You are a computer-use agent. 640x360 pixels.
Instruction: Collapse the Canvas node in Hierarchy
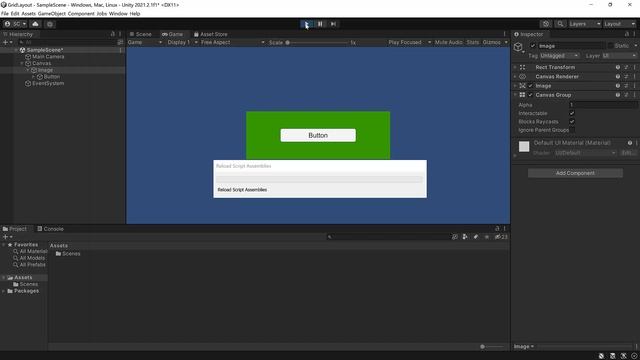[22, 63]
